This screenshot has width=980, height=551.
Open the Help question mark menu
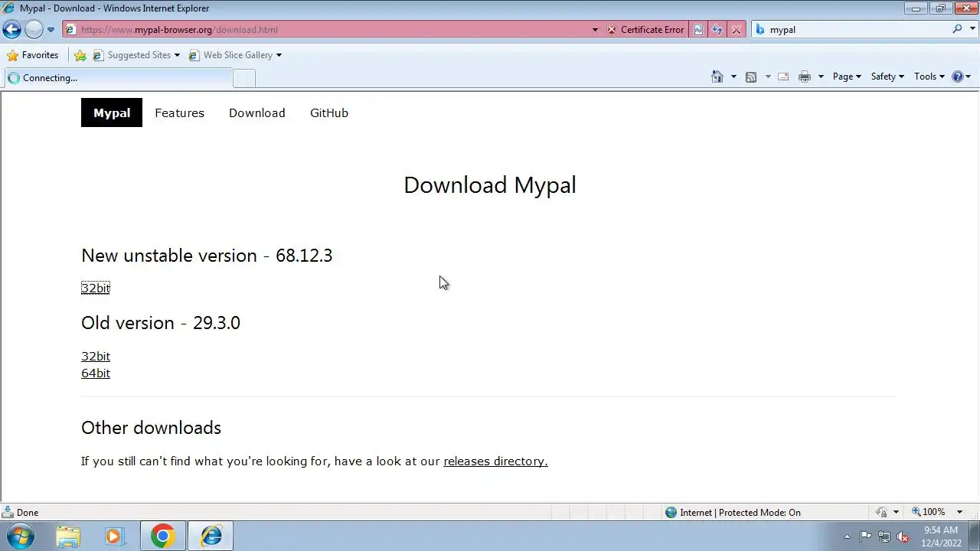point(961,77)
